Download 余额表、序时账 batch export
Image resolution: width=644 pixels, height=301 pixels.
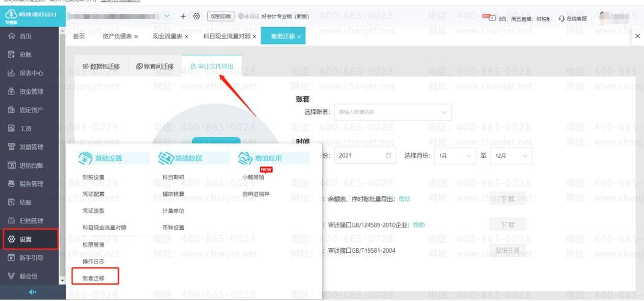[x=507, y=199]
